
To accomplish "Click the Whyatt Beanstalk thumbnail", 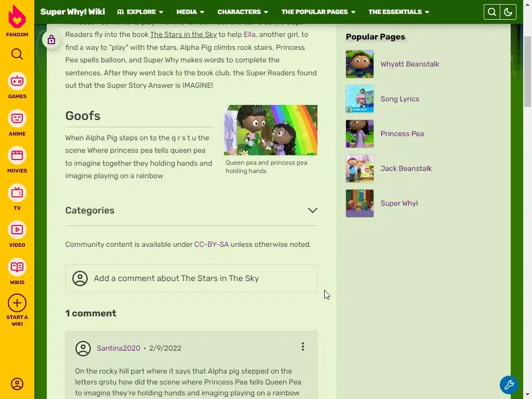I will (x=360, y=64).
